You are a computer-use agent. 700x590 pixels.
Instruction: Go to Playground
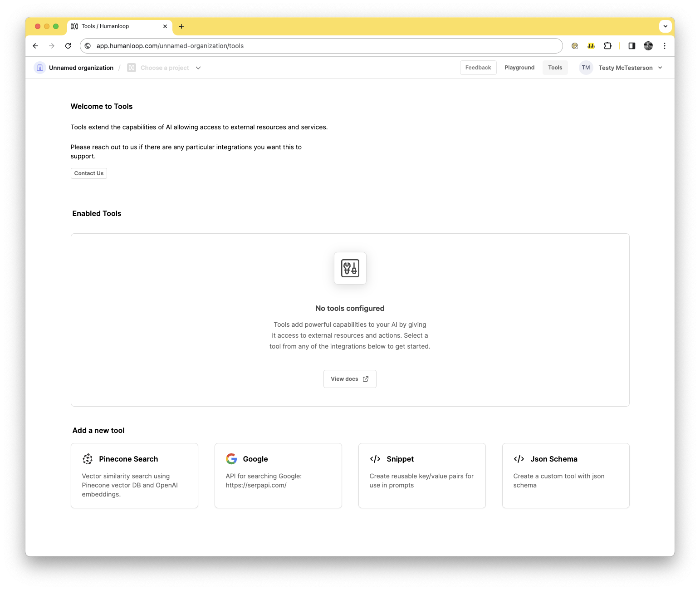click(519, 68)
